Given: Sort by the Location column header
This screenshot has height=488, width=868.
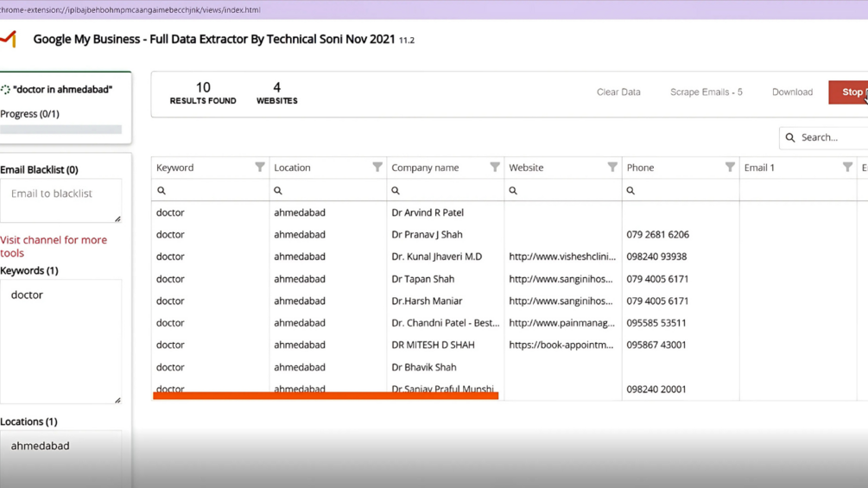Looking at the screenshot, I should pyautogui.click(x=292, y=168).
